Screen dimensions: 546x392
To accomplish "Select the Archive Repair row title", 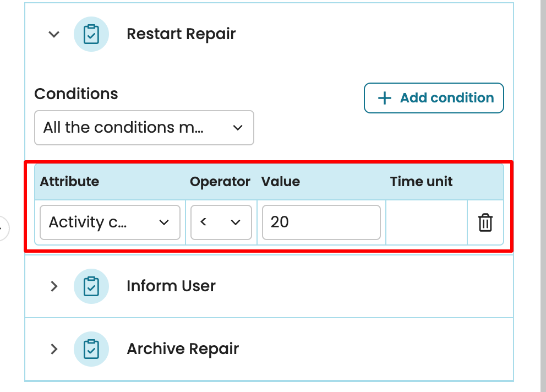I will coord(183,349).
